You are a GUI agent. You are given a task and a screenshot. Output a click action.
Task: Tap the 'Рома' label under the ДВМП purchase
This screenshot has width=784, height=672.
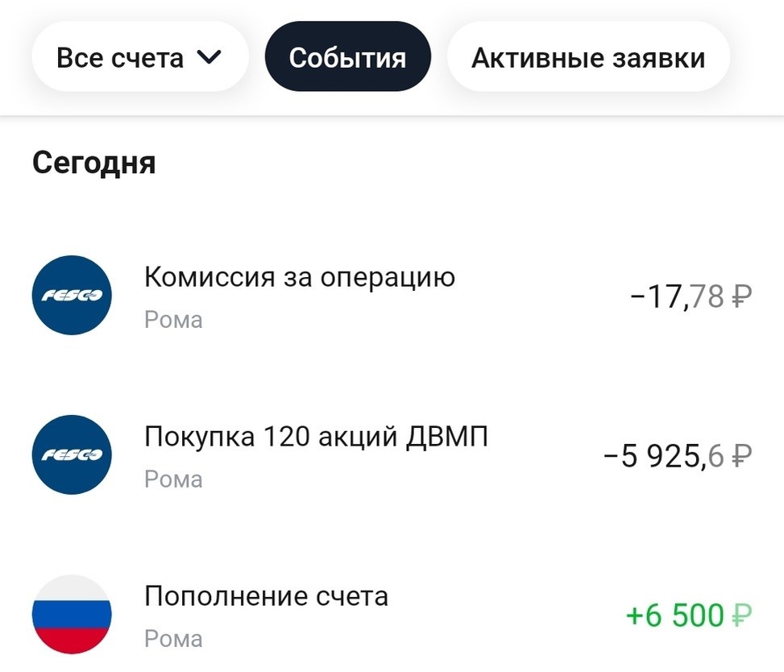173,479
